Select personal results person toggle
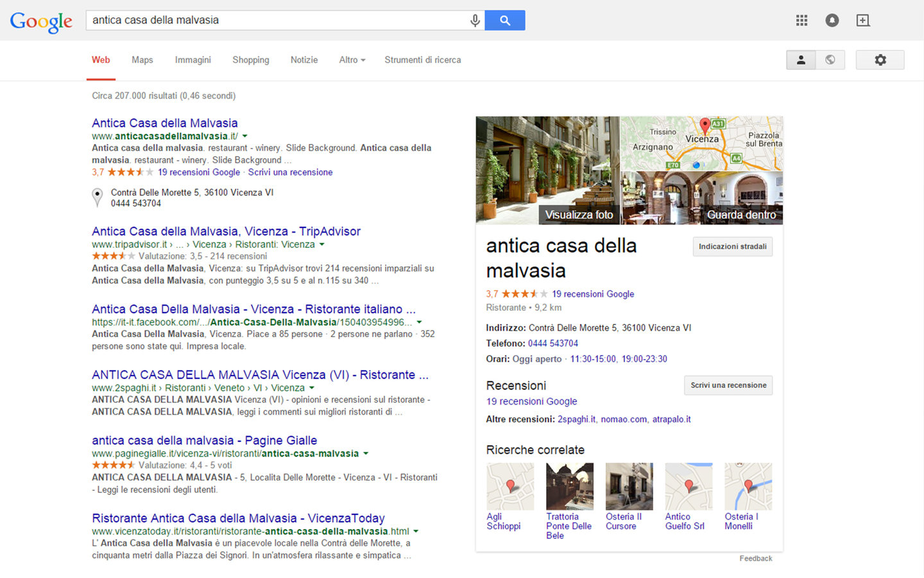 tap(801, 60)
